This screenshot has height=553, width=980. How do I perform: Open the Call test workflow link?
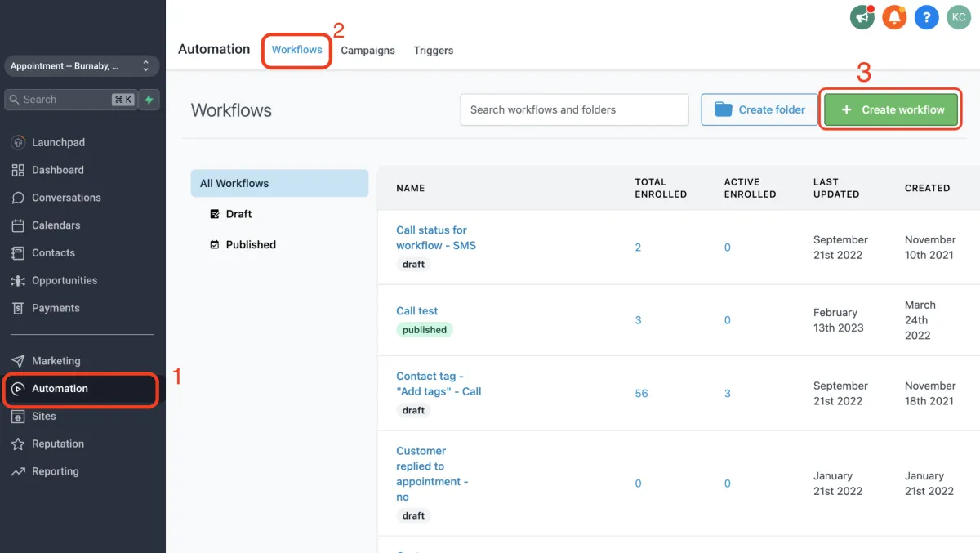tap(416, 311)
